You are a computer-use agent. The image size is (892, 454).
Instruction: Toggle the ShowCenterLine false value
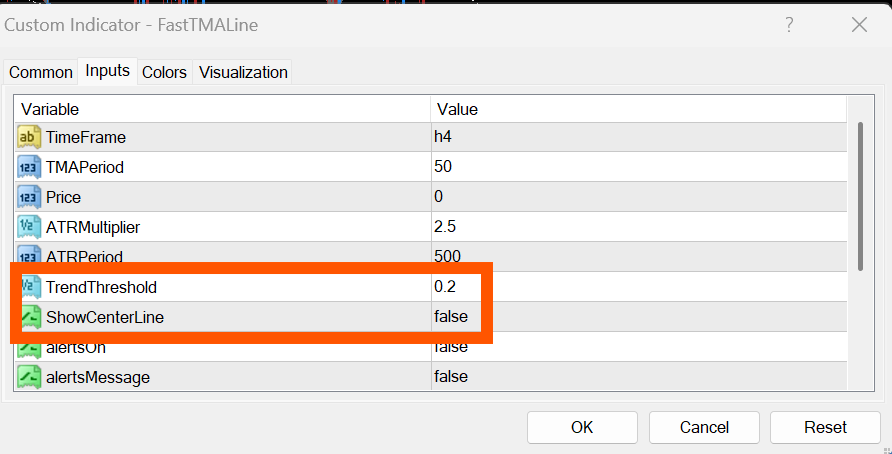(x=450, y=317)
